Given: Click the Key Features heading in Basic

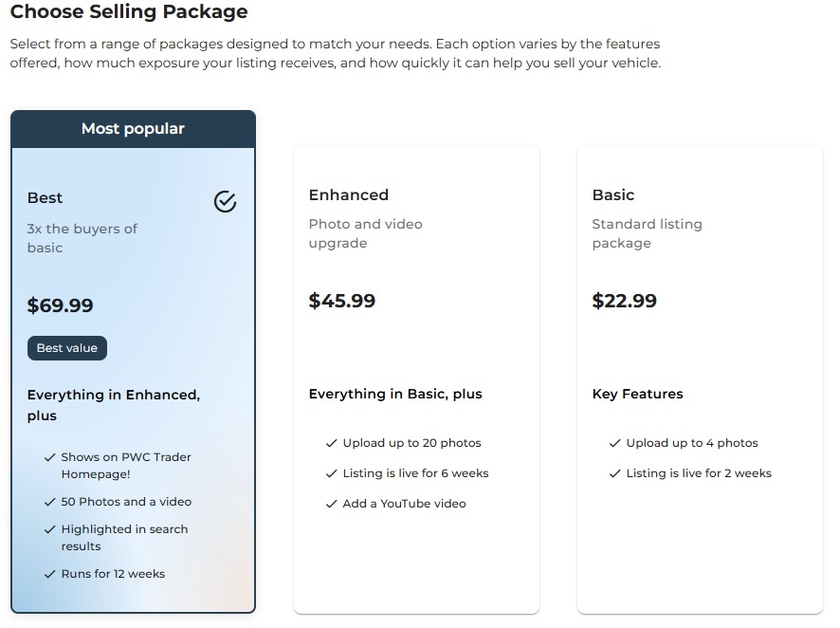Looking at the screenshot, I should click(637, 394).
